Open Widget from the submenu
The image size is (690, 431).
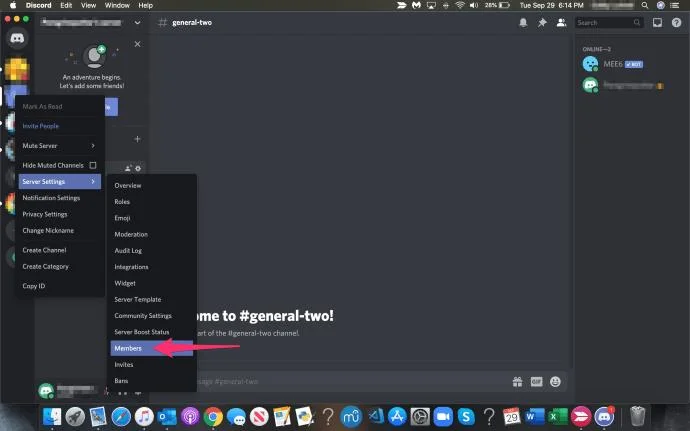coord(151,283)
